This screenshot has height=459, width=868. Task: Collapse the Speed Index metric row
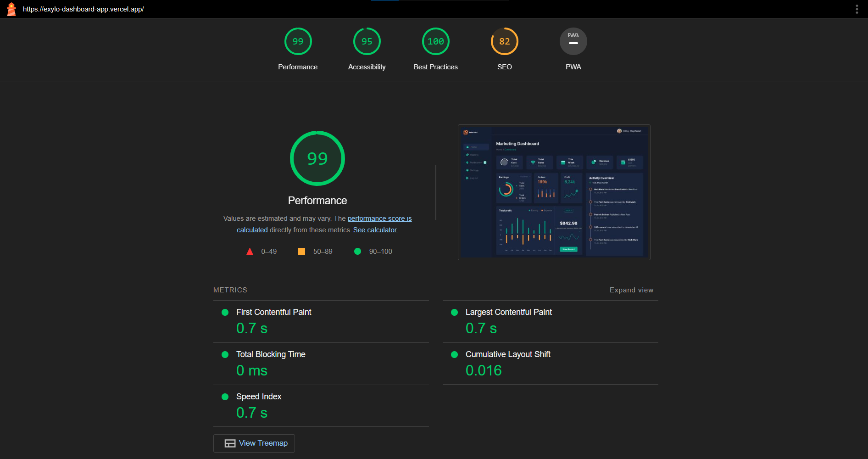[258, 396]
